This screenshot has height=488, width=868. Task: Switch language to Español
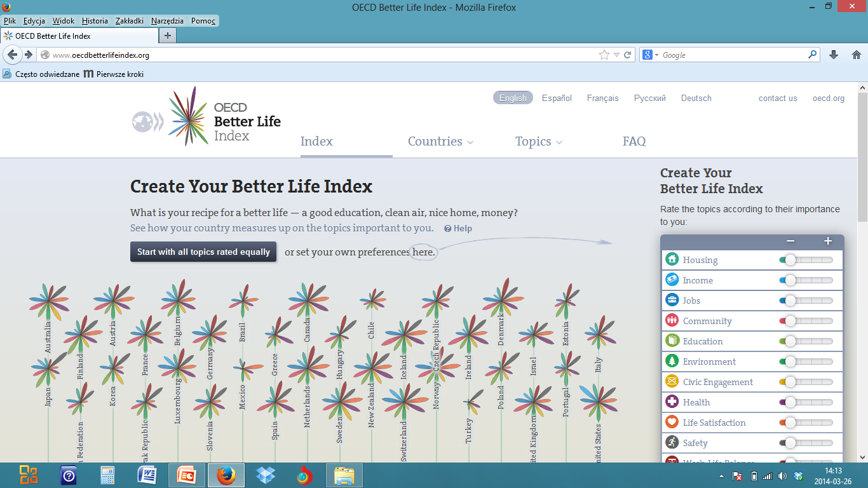tap(557, 98)
